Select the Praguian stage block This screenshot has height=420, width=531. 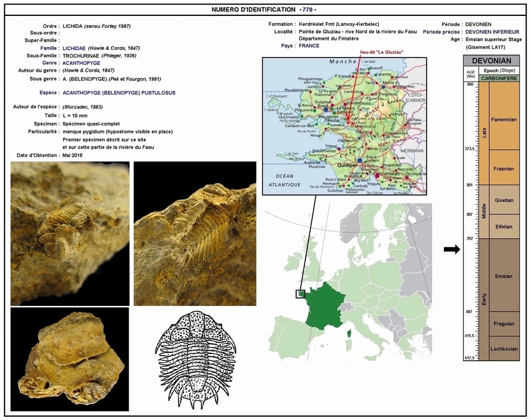click(504, 324)
